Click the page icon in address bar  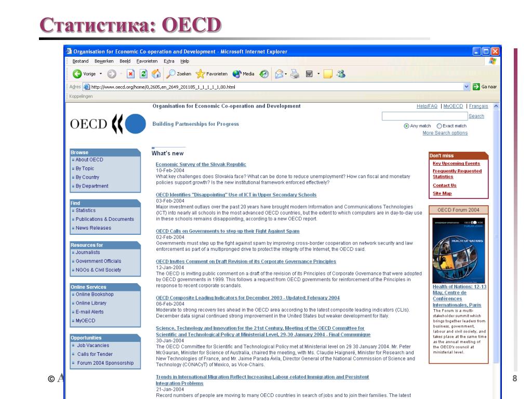(87, 87)
